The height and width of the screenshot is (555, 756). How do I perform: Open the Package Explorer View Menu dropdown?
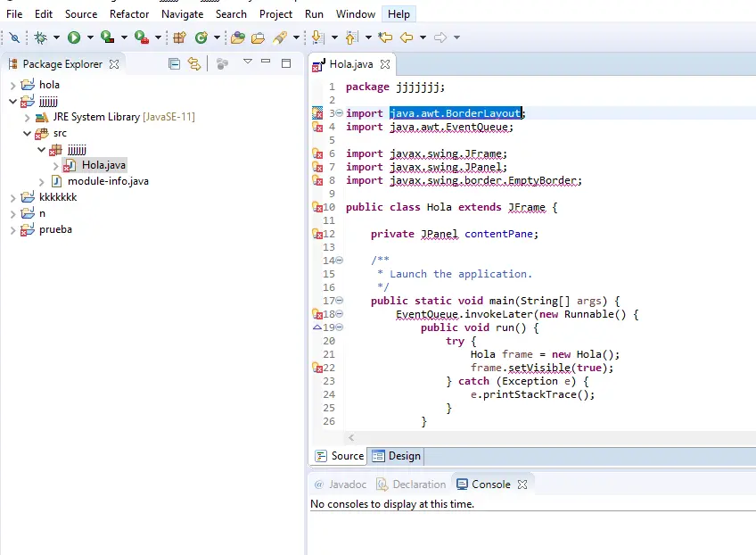pos(248,62)
